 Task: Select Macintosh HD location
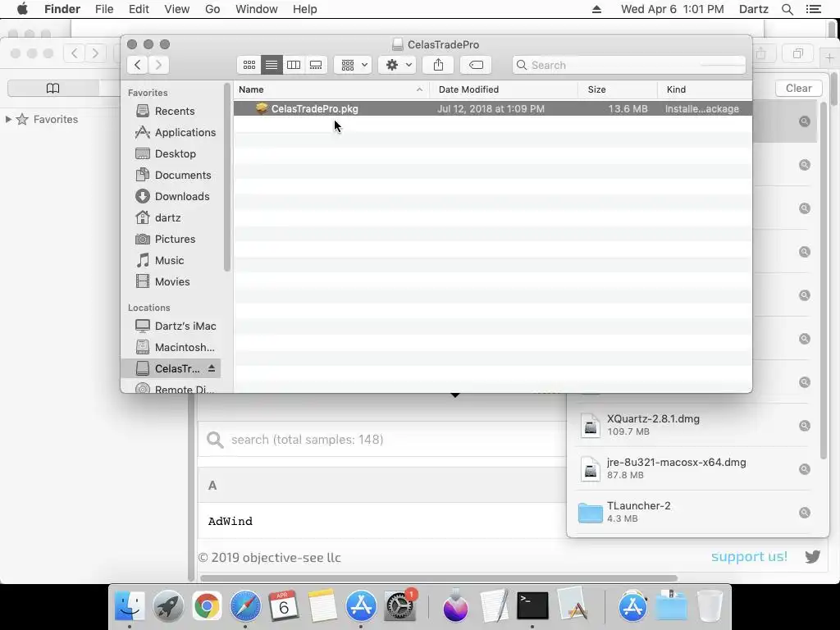(x=185, y=347)
